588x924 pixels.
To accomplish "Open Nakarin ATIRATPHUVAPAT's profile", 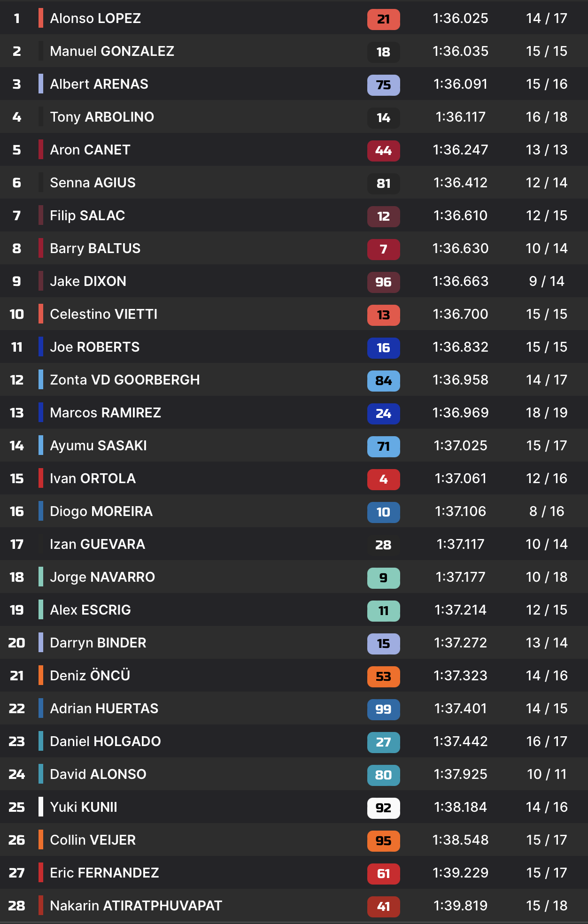I will [x=136, y=906].
